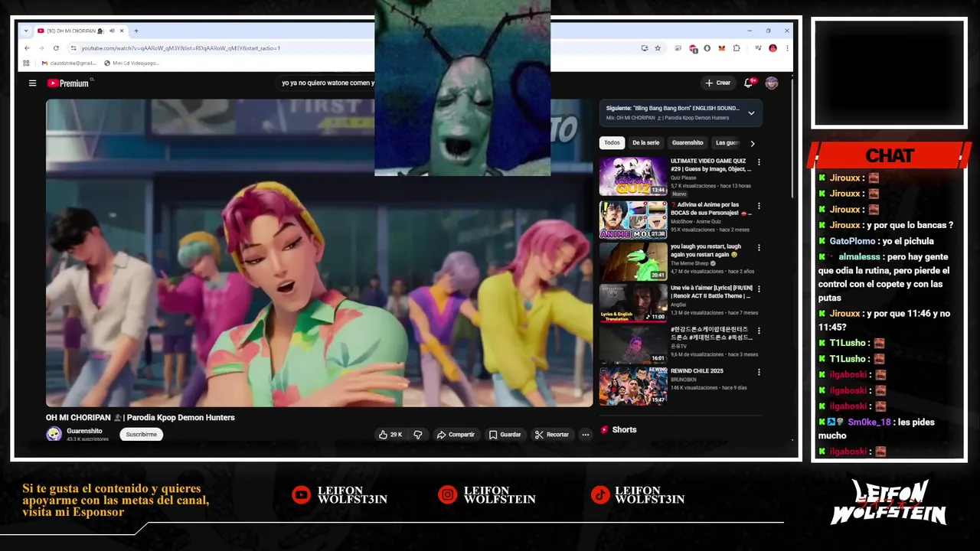Click the address bar URL
This screenshot has height=551, width=980.
(181, 48)
